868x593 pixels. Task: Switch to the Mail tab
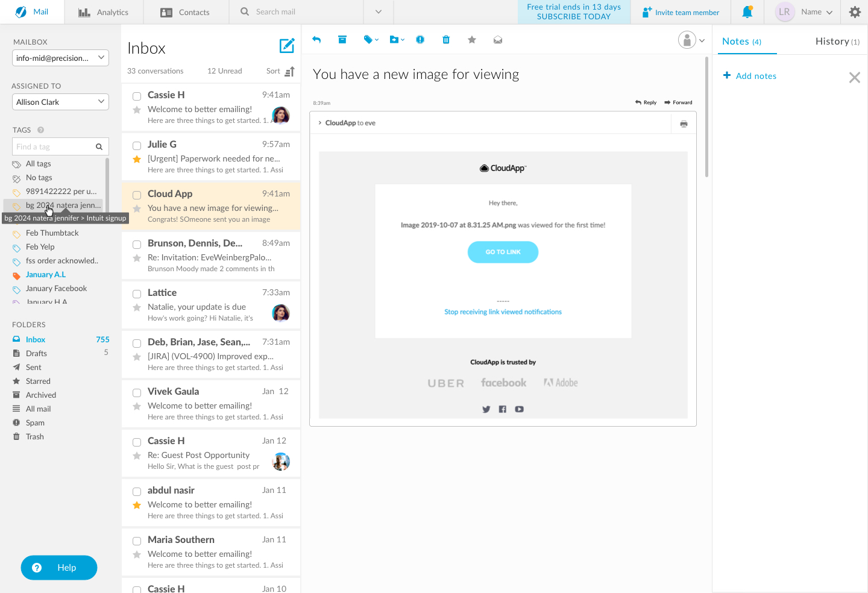pyautogui.click(x=33, y=11)
